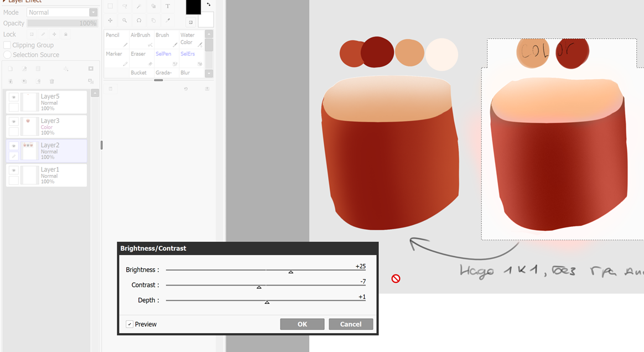Click the lock all icon
The width and height of the screenshot is (644, 352).
coord(65,34)
